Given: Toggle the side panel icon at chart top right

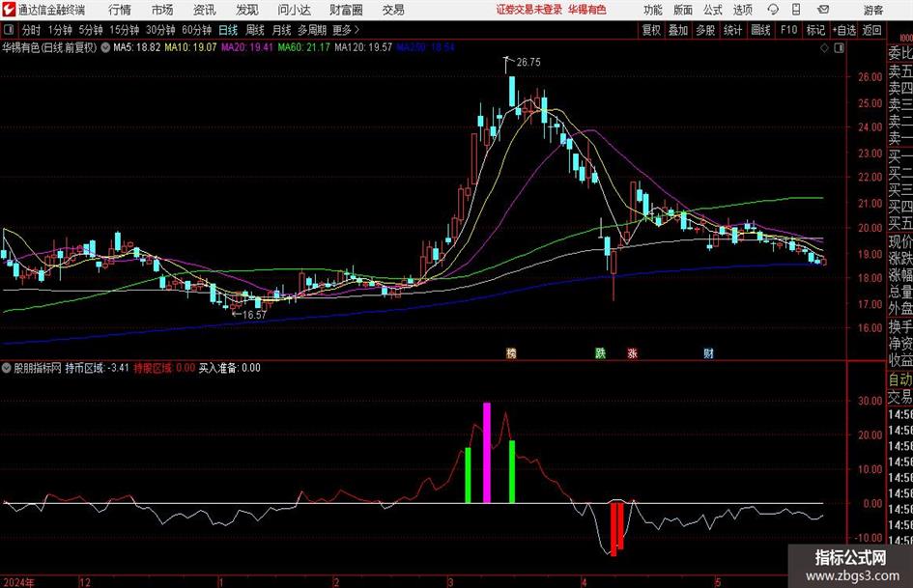Looking at the screenshot, I should click(x=839, y=48).
